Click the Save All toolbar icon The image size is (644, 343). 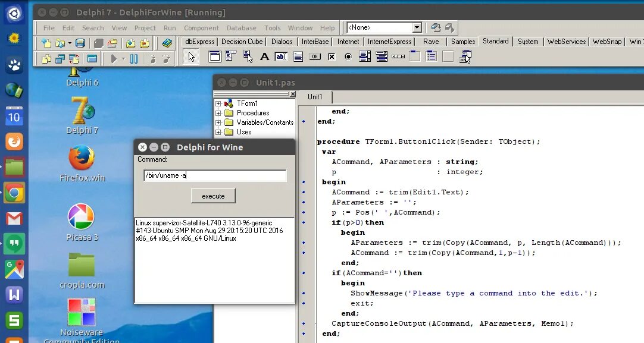99,43
